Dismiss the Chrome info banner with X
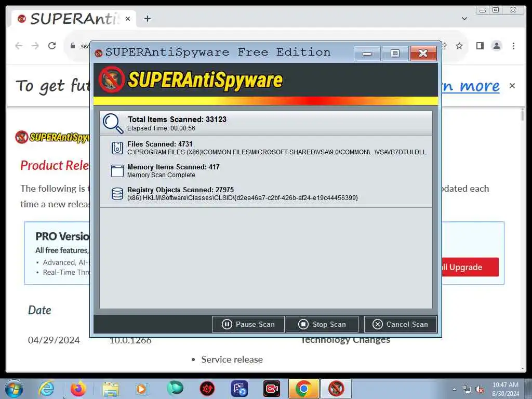532x399 pixels. tap(512, 86)
